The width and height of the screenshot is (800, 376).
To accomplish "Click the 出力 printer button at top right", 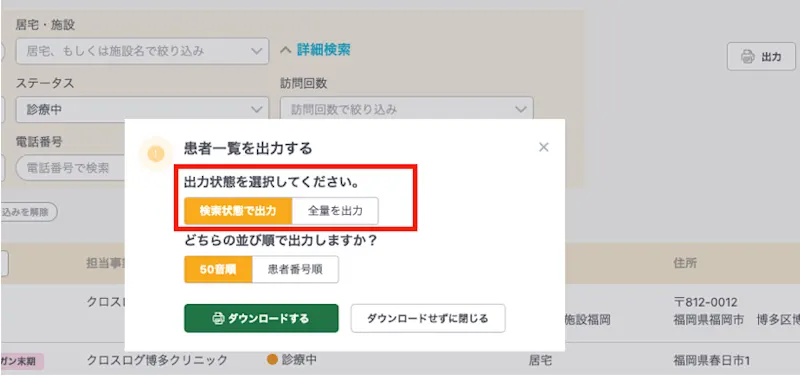I will [761, 57].
